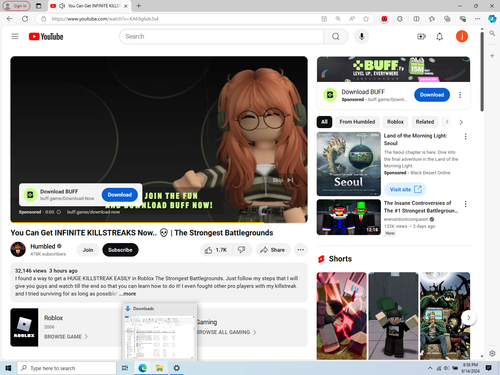Open Settings app on taskbar

click(x=177, y=368)
